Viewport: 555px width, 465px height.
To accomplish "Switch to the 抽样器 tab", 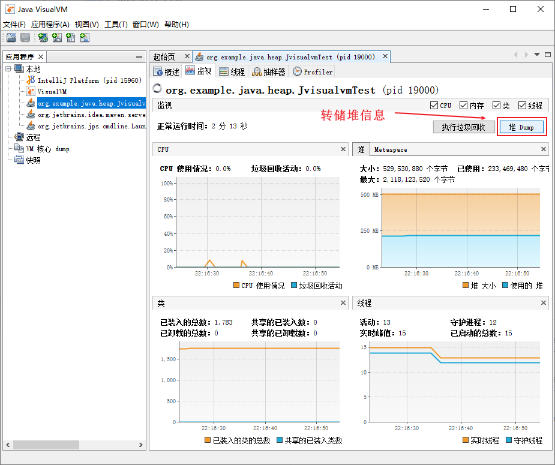I will [x=269, y=72].
